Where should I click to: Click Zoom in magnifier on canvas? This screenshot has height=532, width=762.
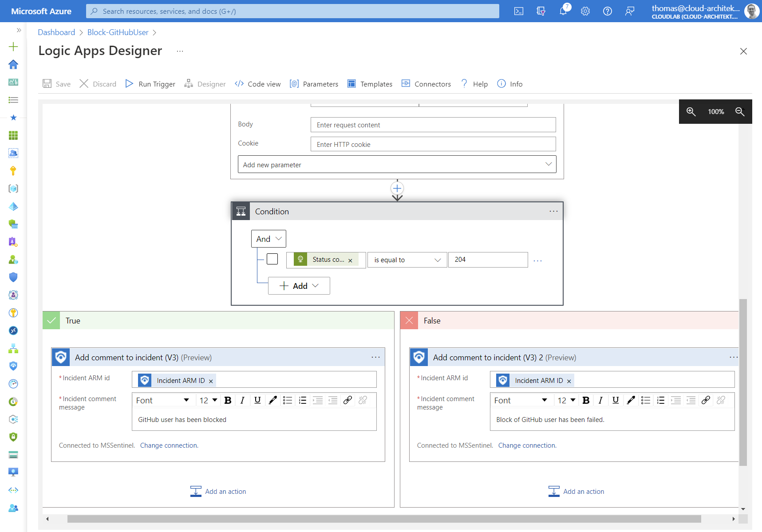click(691, 111)
